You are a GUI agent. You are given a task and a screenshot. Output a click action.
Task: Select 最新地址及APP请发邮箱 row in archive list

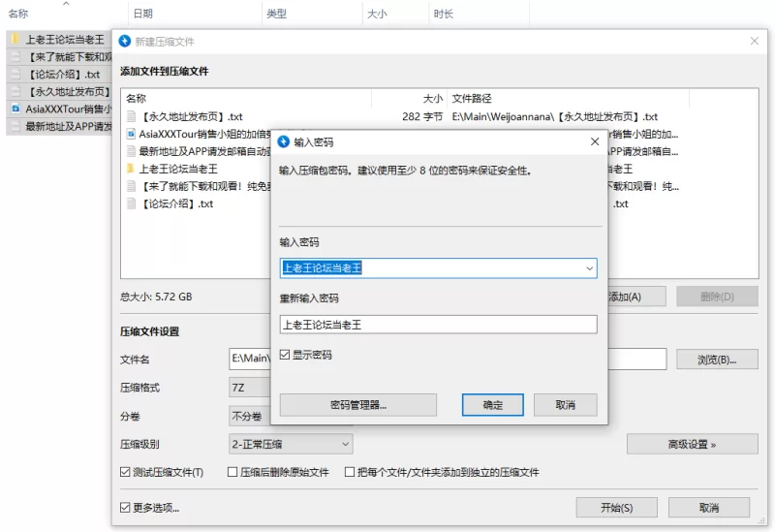[x=197, y=151]
